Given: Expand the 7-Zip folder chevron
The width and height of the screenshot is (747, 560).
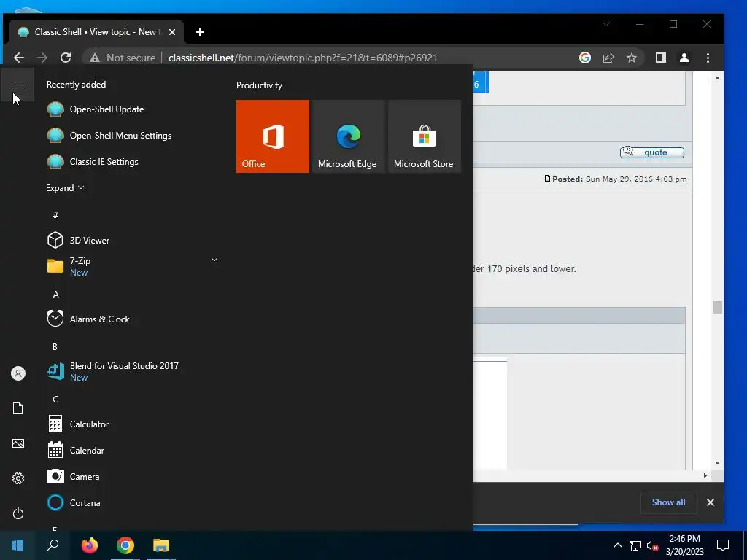Looking at the screenshot, I should point(214,260).
